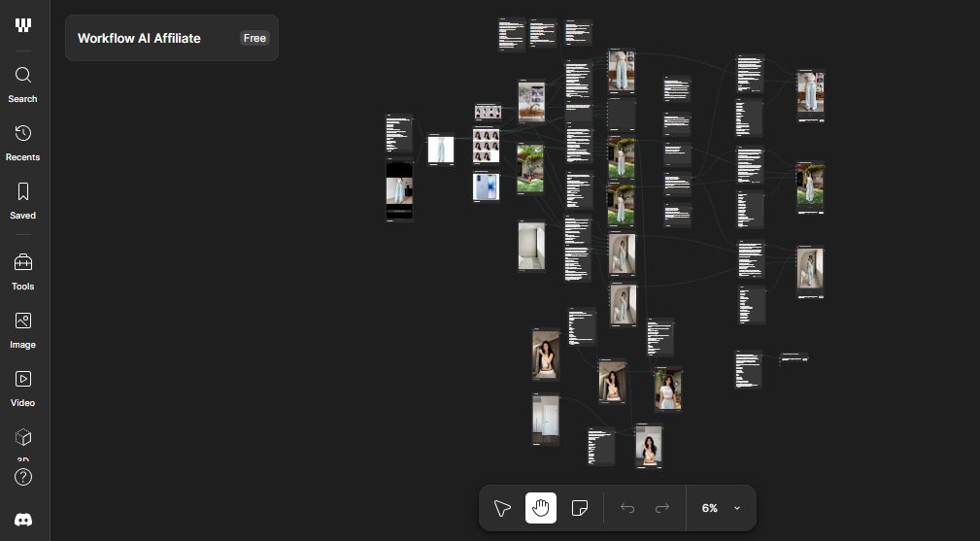
Task: Open the Tools toolbox panel
Action: (22, 272)
